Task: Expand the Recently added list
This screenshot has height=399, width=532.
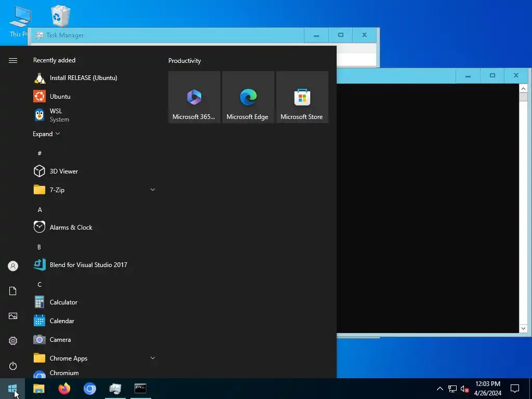Action: tap(46, 134)
